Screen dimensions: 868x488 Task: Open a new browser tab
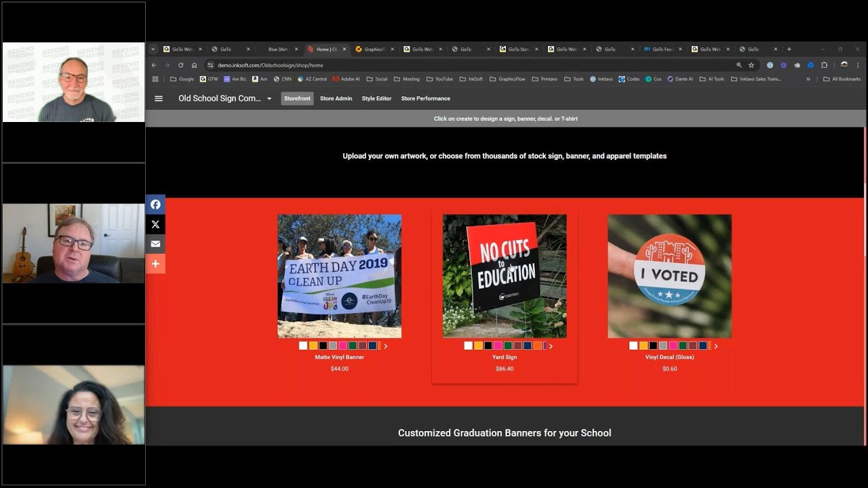point(789,49)
